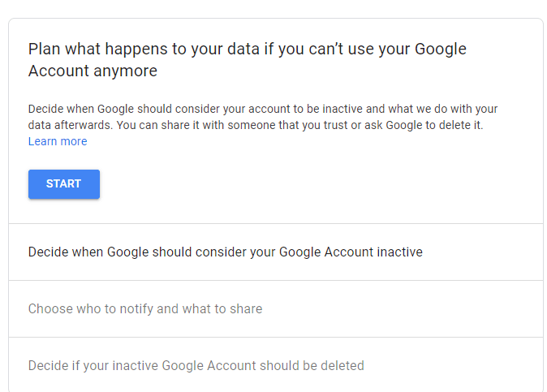Click the 'data afterwards. You can share it' description line
The width and height of the screenshot is (547, 392).
[256, 125]
